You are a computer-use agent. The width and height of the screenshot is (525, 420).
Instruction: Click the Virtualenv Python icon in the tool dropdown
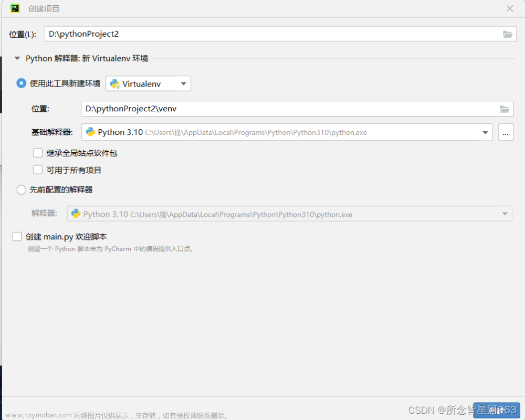[115, 83]
